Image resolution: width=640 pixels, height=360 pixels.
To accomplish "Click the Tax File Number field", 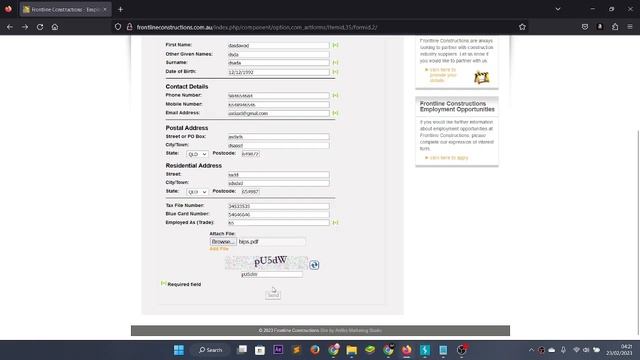I will (278, 206).
